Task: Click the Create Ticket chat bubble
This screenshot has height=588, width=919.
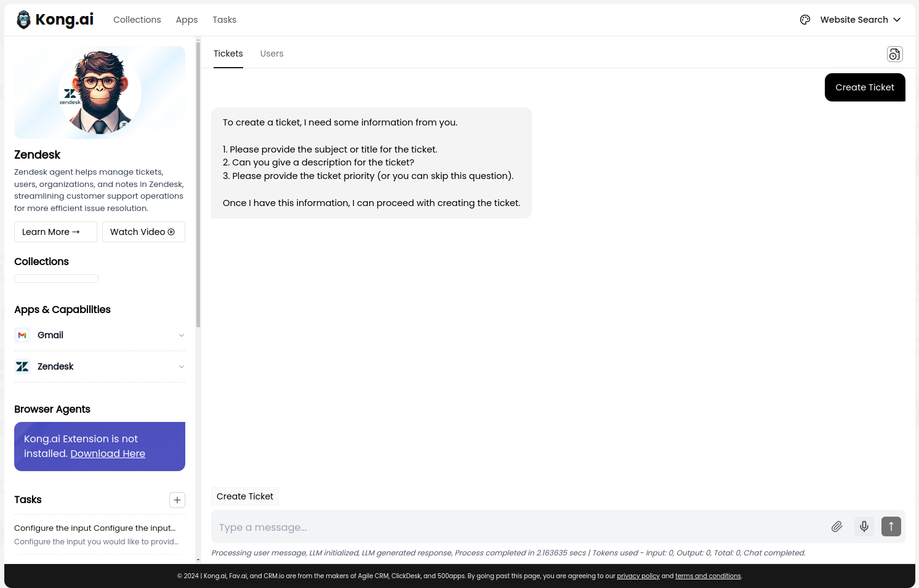Action: coord(865,87)
